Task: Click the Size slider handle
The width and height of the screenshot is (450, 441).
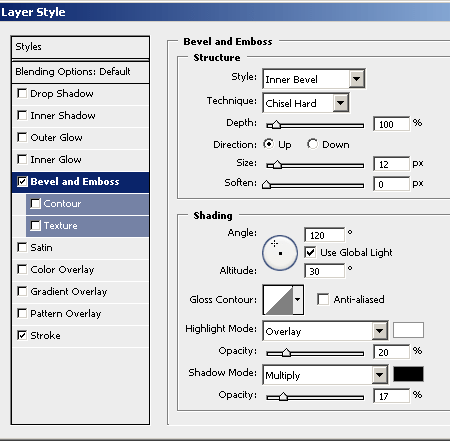Action: tap(277, 165)
